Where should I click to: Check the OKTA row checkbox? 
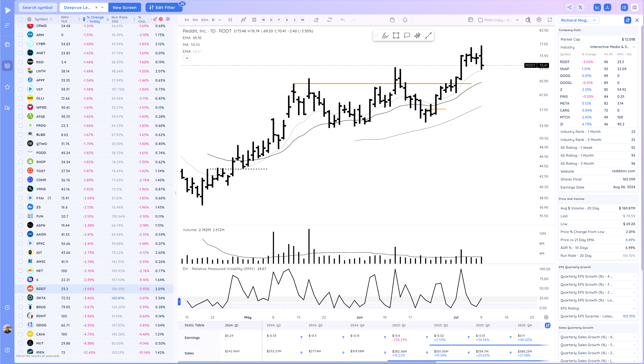[20, 298]
